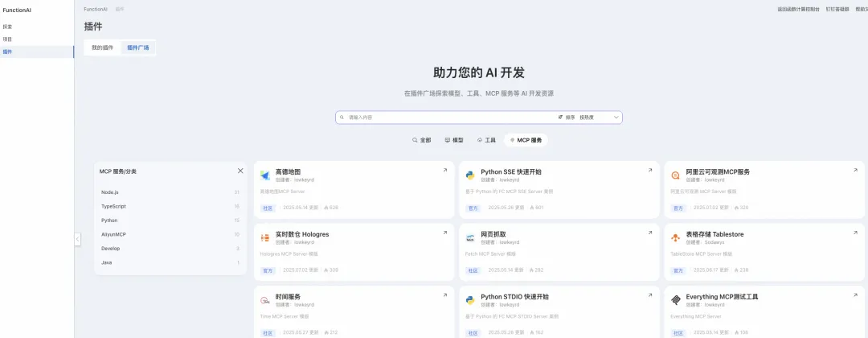Screen dimensions: 868x338
Task: Open 实时数仓 Hologres via arrow icon
Action: click(x=445, y=233)
